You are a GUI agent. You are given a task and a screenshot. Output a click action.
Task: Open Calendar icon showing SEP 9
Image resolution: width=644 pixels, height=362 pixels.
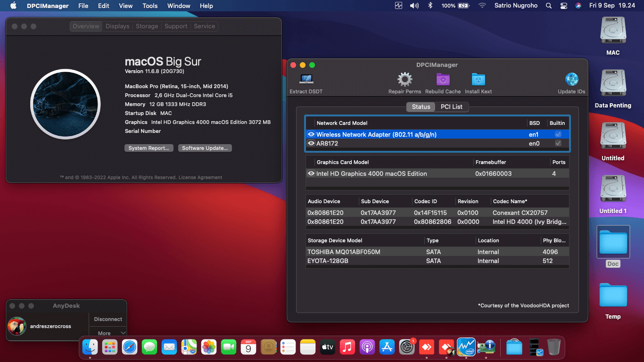coord(248,347)
